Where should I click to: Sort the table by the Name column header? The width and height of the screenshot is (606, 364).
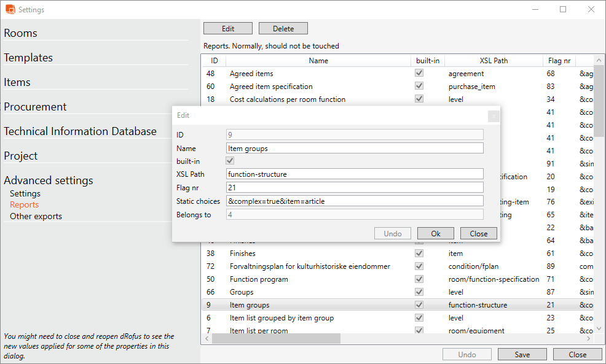point(318,61)
